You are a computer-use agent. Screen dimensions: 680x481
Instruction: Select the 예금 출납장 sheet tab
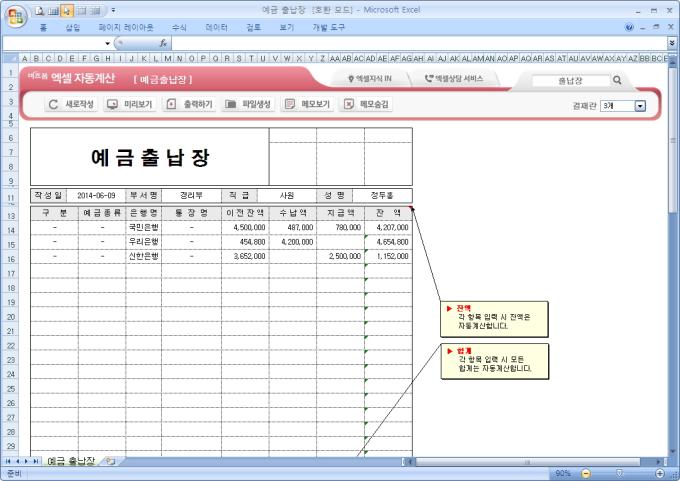(71, 461)
